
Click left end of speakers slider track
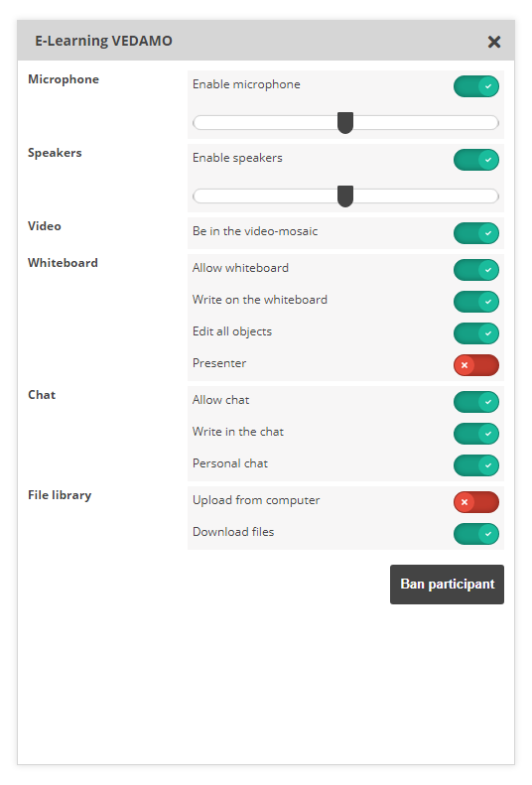click(x=199, y=196)
